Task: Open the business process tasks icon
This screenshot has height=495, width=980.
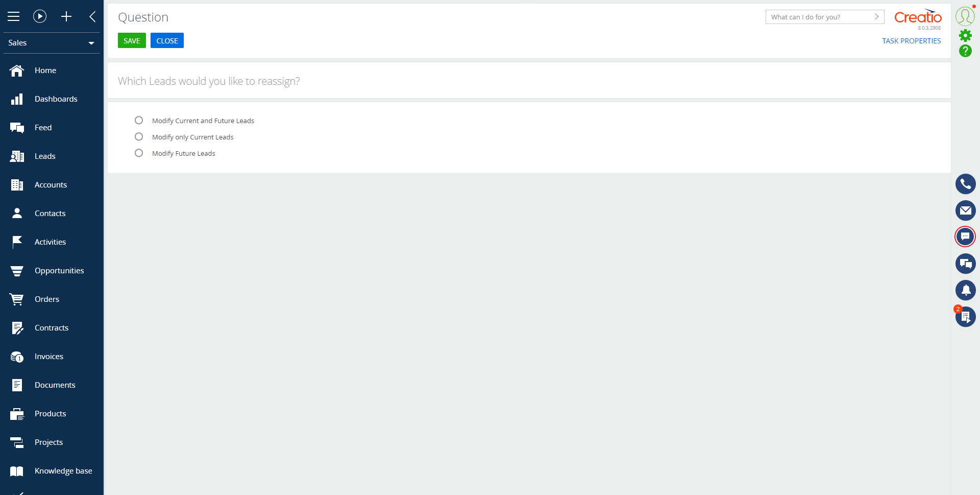Action: pos(965,317)
